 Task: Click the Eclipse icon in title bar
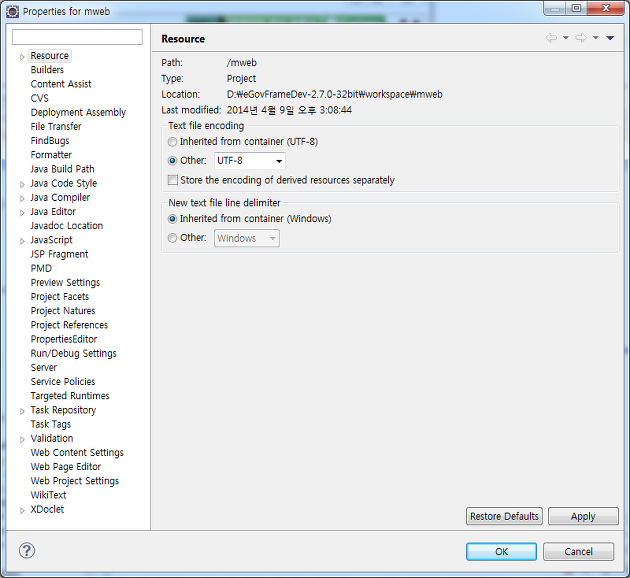(x=12, y=12)
